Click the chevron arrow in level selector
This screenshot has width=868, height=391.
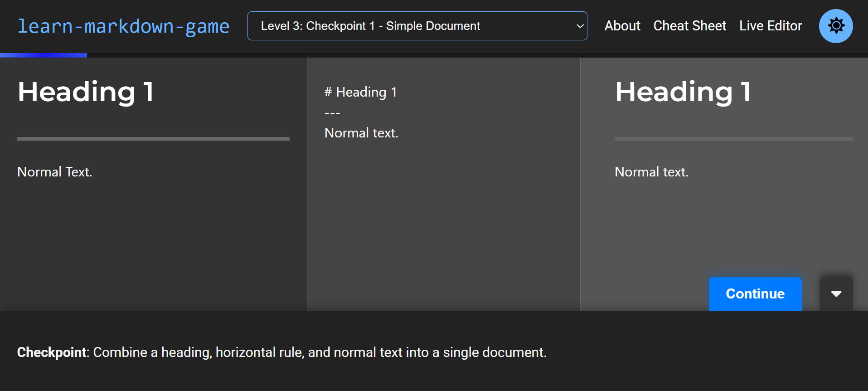[x=579, y=26]
